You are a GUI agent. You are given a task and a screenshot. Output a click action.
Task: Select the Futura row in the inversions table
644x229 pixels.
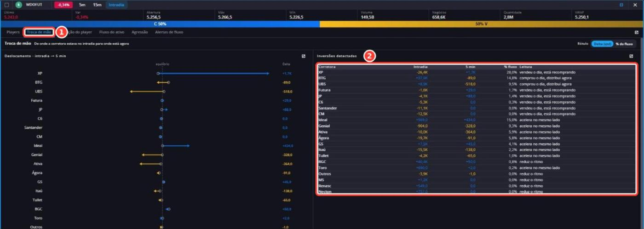point(477,90)
